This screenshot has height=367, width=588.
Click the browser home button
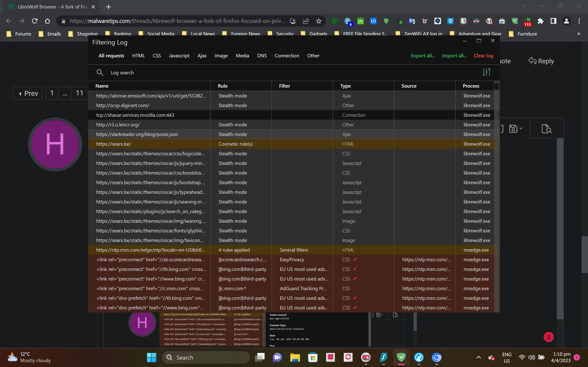[x=47, y=21]
